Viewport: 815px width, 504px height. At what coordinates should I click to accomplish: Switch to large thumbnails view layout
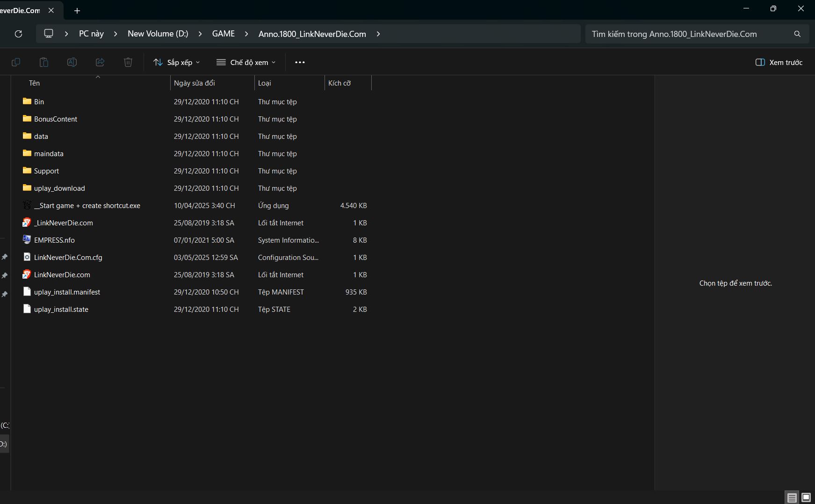806,497
